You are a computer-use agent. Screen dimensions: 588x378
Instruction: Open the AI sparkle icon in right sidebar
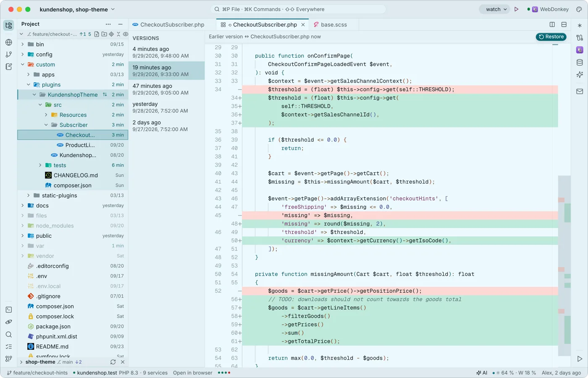(x=580, y=75)
